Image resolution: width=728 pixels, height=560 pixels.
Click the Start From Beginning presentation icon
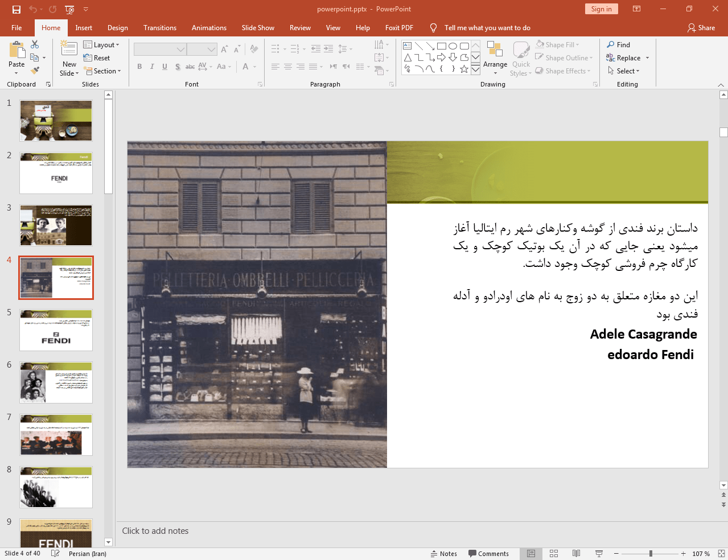69,9
